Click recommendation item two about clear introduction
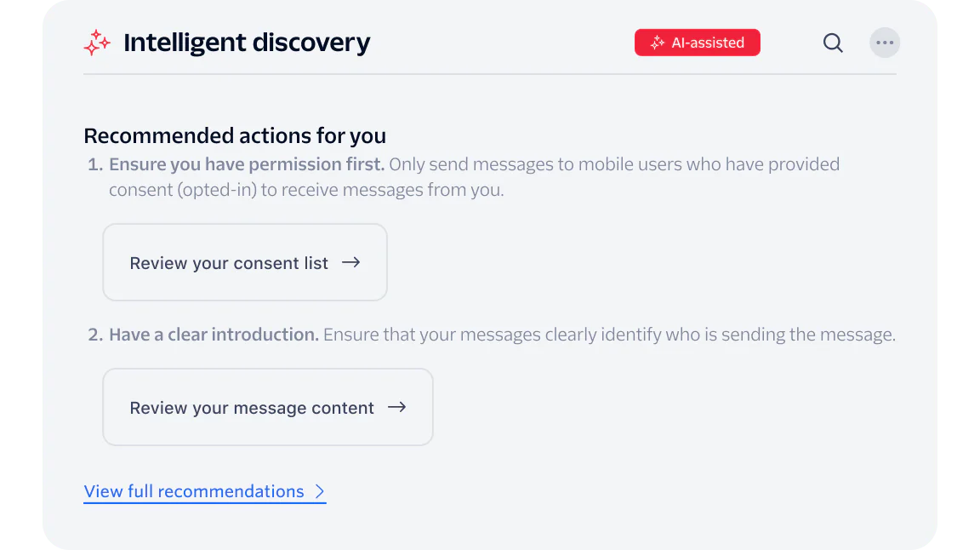Screen dimensions: 980x550 tap(502, 334)
